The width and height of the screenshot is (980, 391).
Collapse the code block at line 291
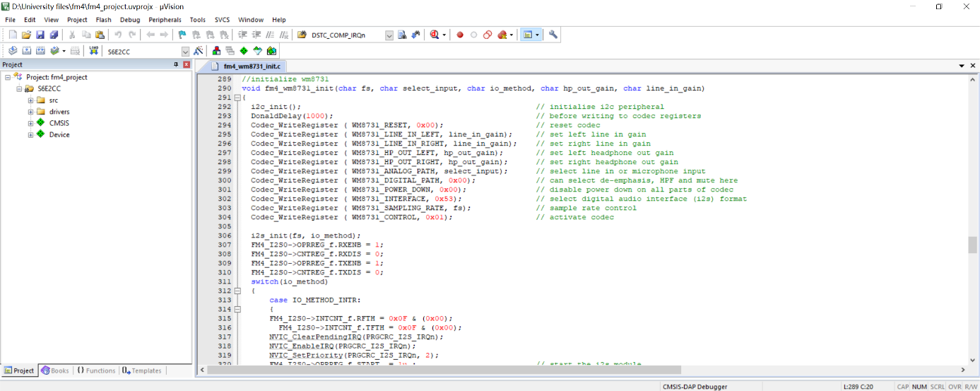click(x=237, y=98)
